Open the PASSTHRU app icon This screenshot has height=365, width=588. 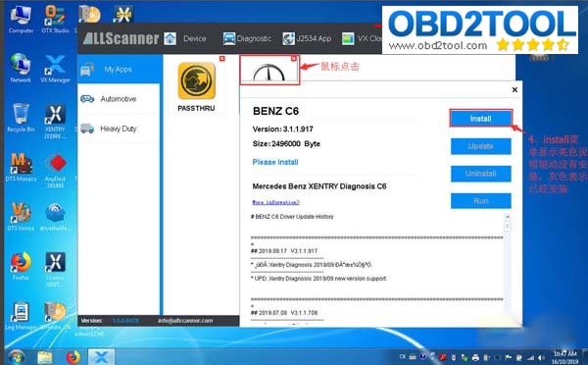click(x=197, y=80)
